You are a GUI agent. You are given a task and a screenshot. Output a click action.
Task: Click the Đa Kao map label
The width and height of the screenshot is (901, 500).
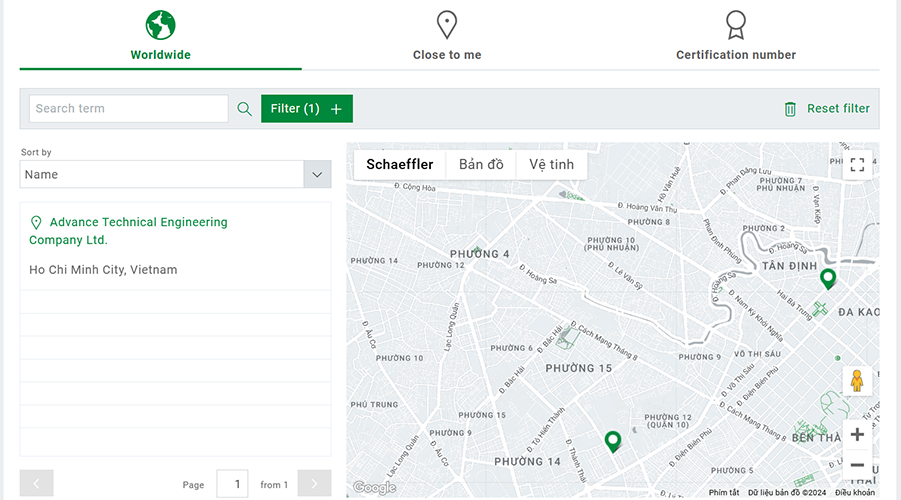858,312
